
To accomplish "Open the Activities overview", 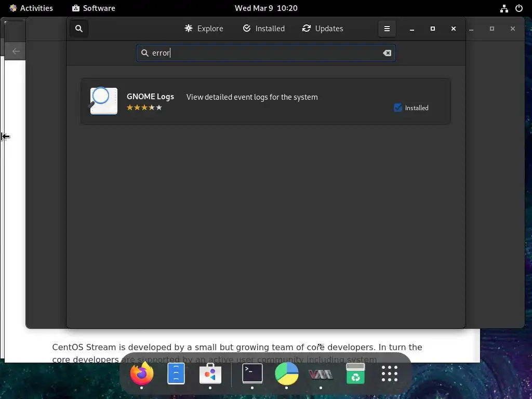I will pyautogui.click(x=31, y=8).
